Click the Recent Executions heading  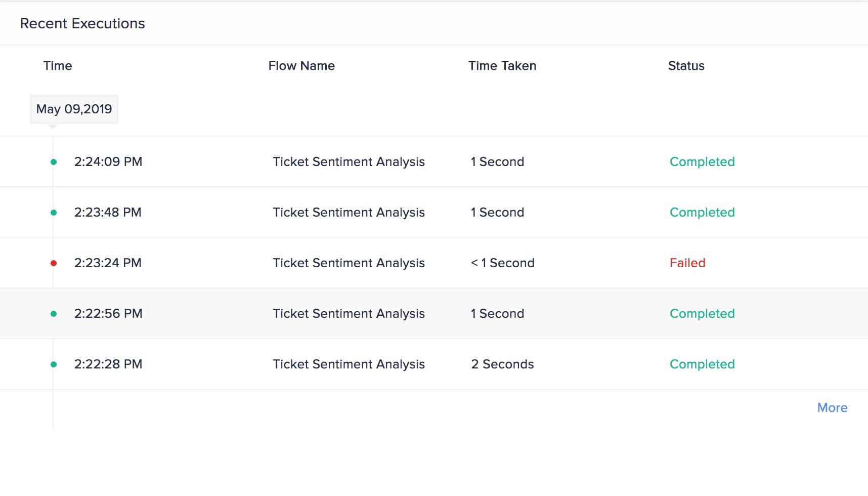tap(82, 24)
